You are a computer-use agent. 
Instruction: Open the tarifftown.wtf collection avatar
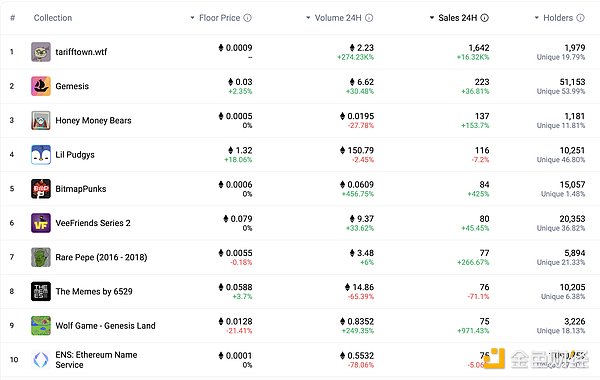[x=41, y=52]
